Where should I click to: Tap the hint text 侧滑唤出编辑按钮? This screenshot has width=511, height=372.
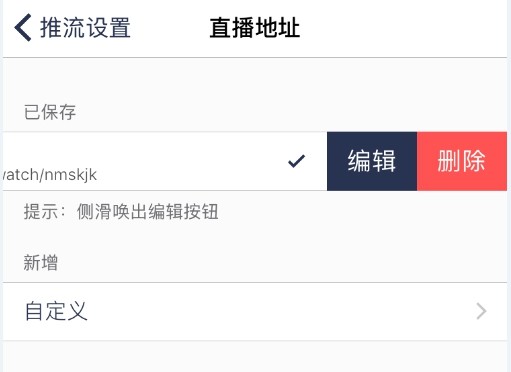pyautogui.click(x=148, y=211)
